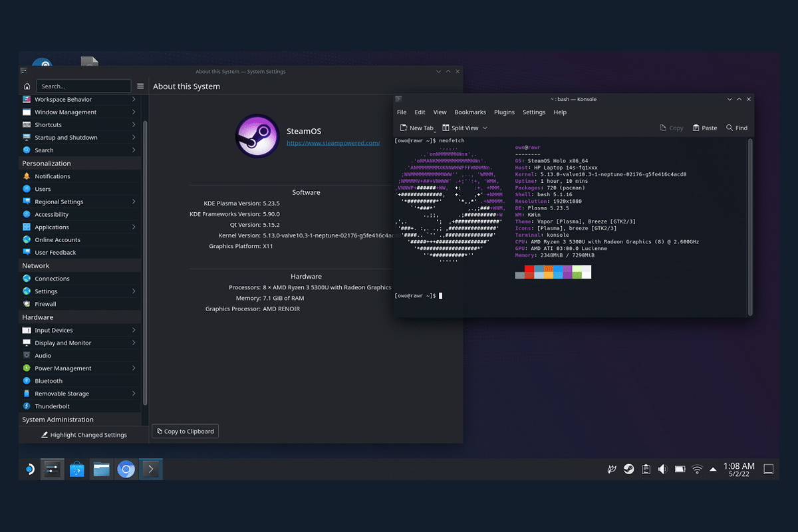Expand the Workspace Behavior arrow

coord(134,100)
